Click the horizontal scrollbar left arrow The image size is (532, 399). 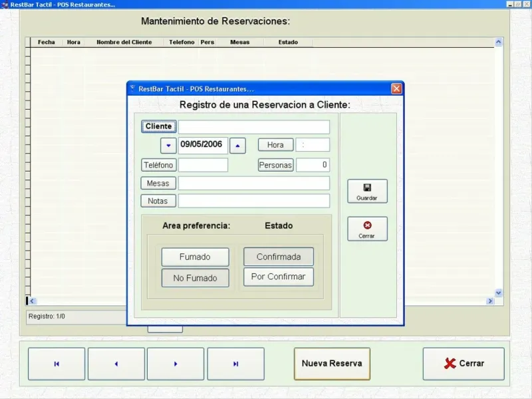[32, 301]
